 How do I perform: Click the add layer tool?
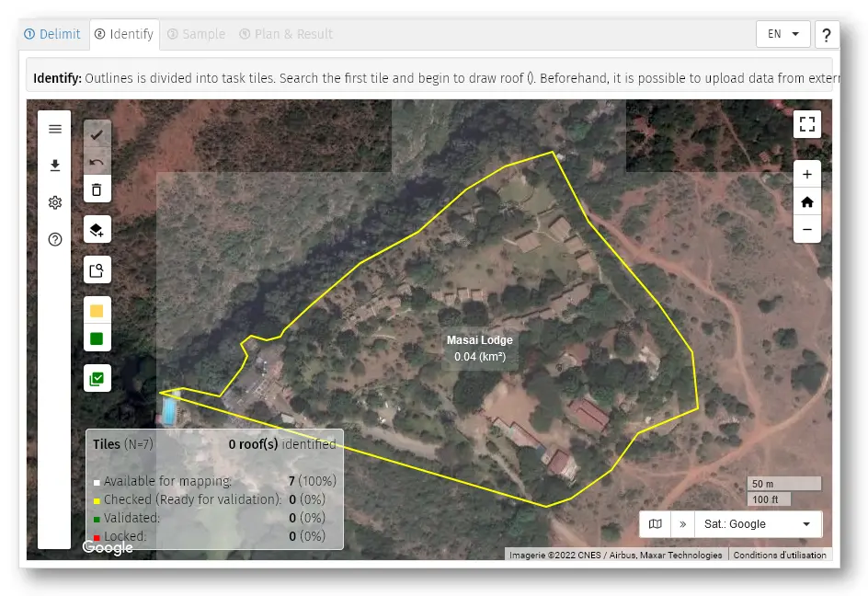pos(97,229)
